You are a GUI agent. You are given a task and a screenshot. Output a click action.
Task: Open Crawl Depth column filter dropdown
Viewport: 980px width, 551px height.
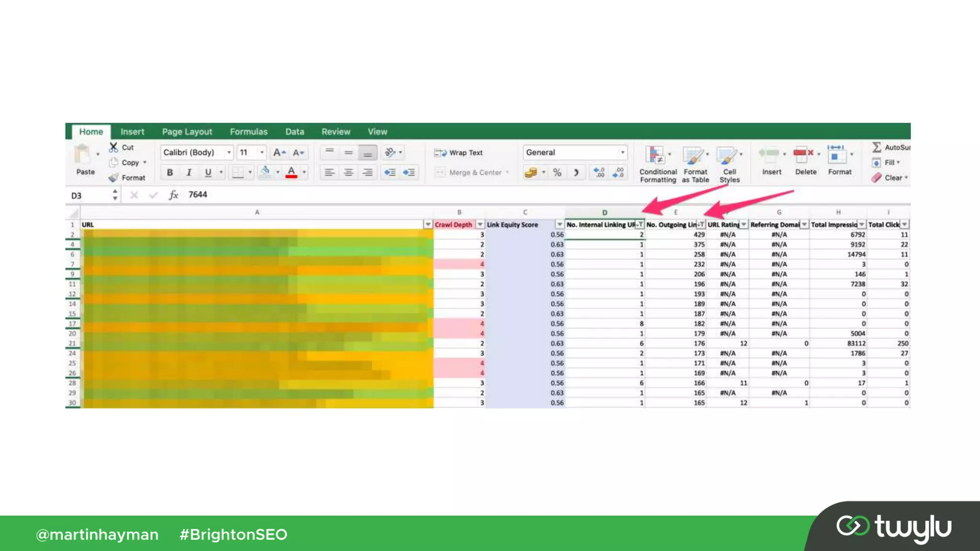pyautogui.click(x=479, y=224)
